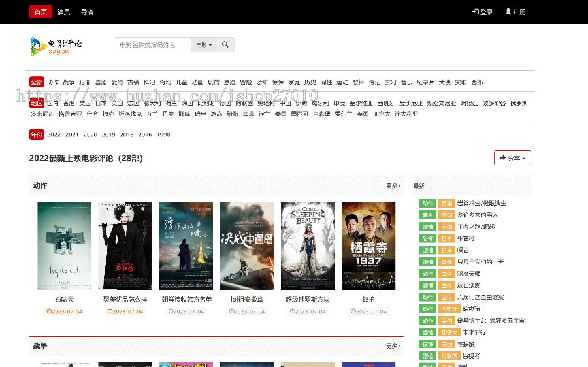This screenshot has height=367, width=588.
Task: Filter region by 法国 in region row
Action: click(x=133, y=103)
